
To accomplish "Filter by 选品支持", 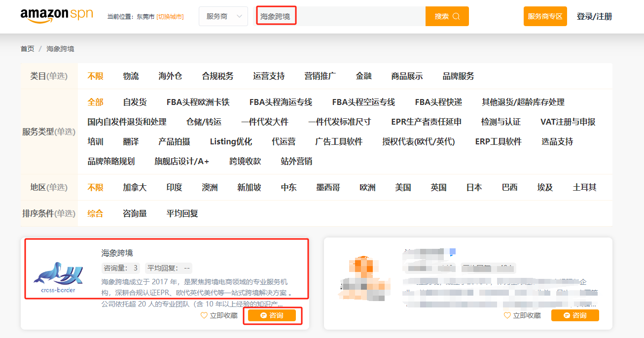I will click(x=557, y=141).
